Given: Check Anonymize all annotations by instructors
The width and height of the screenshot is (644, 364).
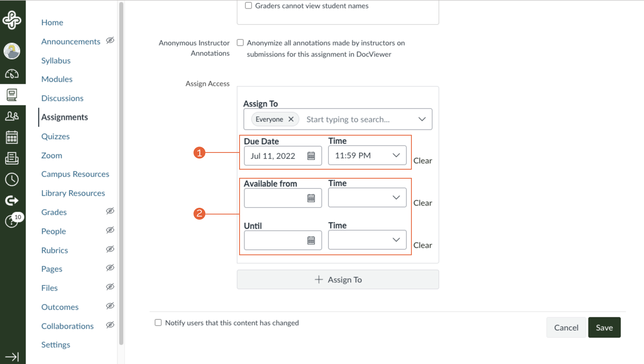Looking at the screenshot, I should [x=240, y=43].
